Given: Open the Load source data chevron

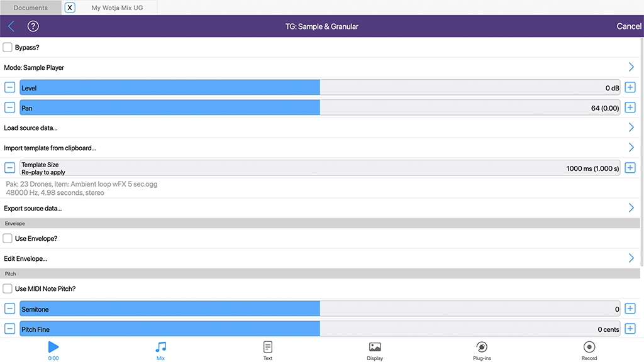Looking at the screenshot, I should tap(631, 128).
